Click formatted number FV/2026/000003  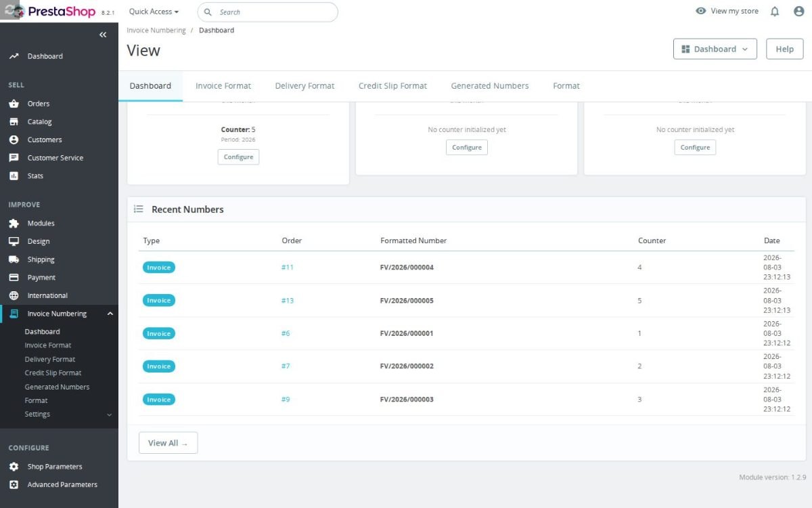[407, 400]
